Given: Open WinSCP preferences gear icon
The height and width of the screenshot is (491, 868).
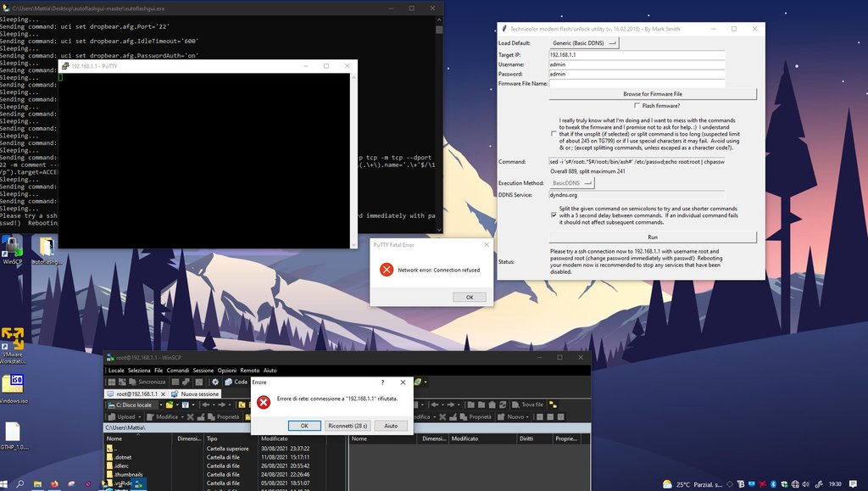Looking at the screenshot, I should [x=215, y=382].
